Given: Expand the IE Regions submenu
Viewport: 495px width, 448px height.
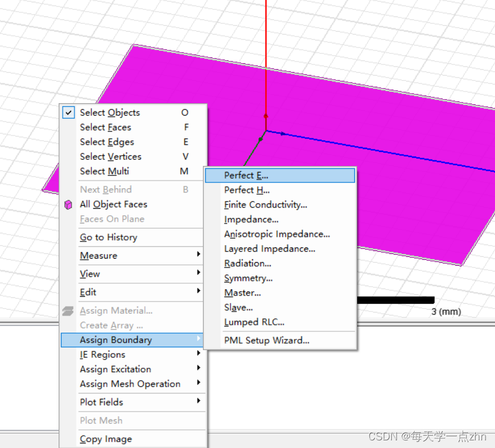Looking at the screenshot, I should pos(133,355).
